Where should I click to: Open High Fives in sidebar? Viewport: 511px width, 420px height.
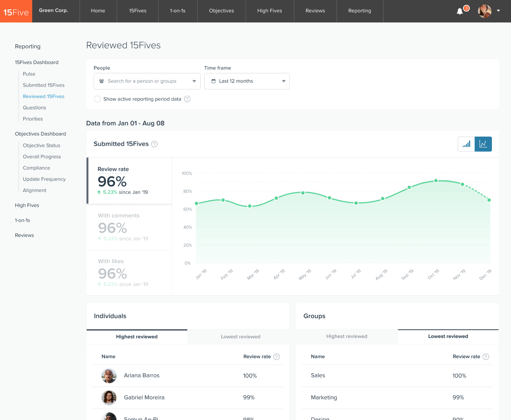(x=27, y=205)
